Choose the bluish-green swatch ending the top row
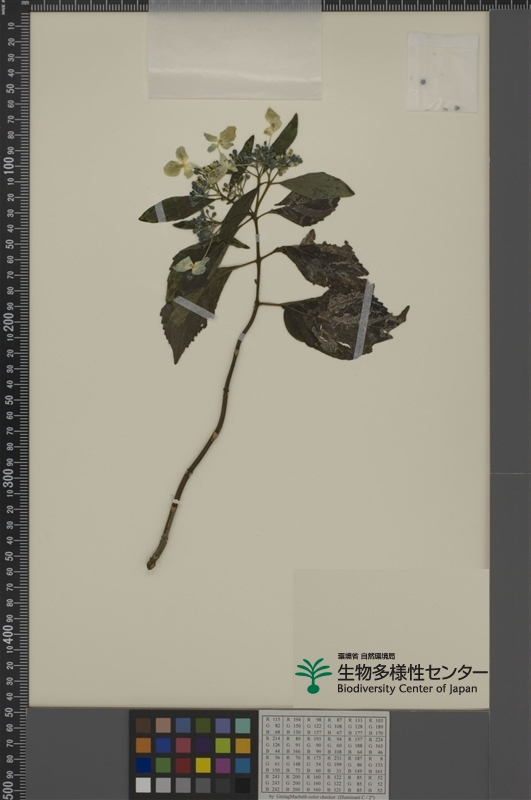The height and width of the screenshot is (800, 531). 243,726
